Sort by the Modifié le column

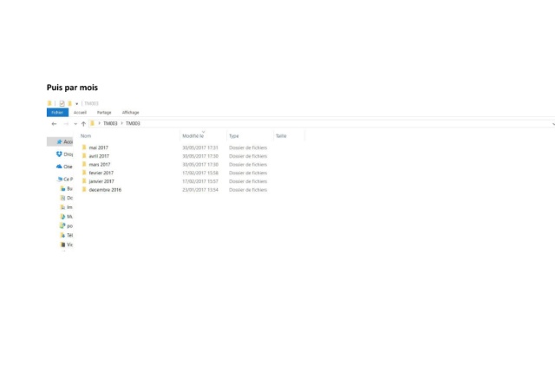(193, 136)
